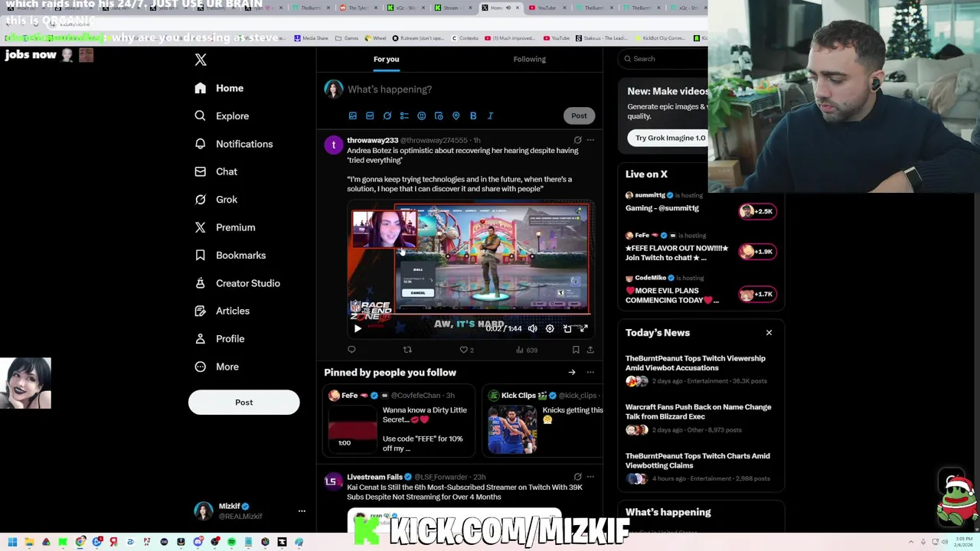The width and height of the screenshot is (980, 551).
Task: Bookmark the throwaway233 post
Action: (x=576, y=350)
